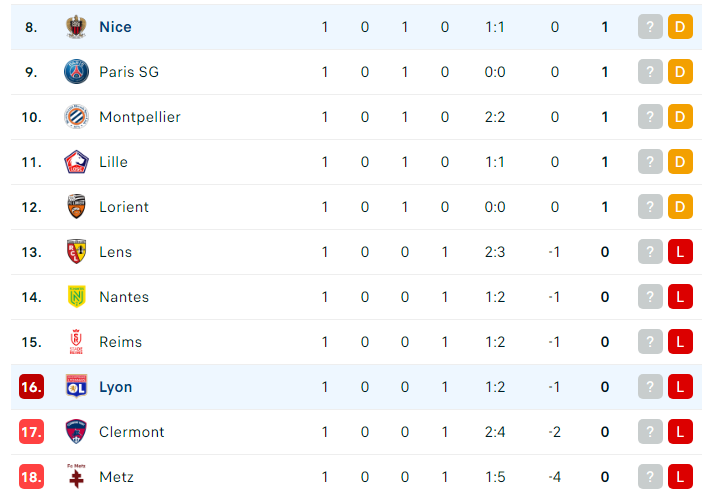This screenshot has width=702, height=495.
Task: Click the Nice club crest icon
Action: click(76, 27)
